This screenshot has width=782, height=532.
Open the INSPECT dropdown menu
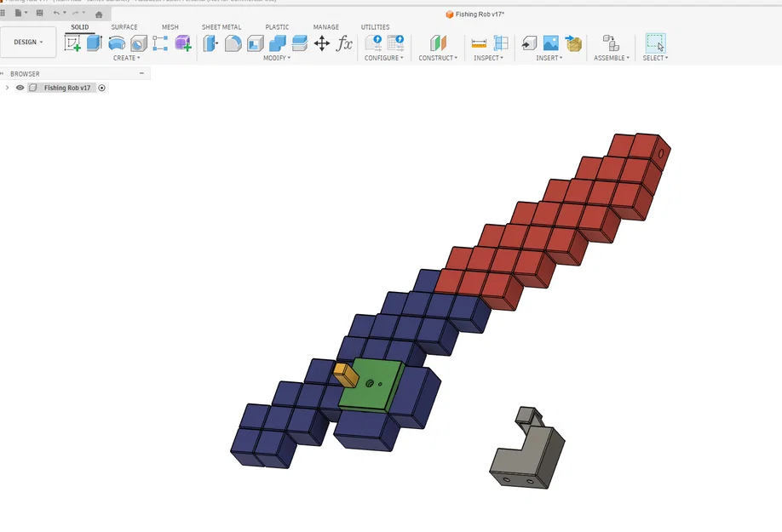click(x=488, y=58)
